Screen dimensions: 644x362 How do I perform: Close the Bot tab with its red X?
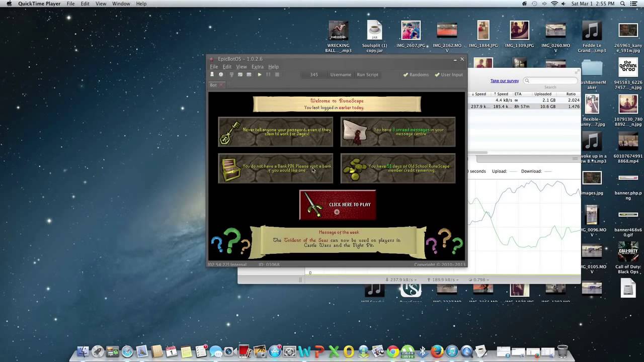221,85
